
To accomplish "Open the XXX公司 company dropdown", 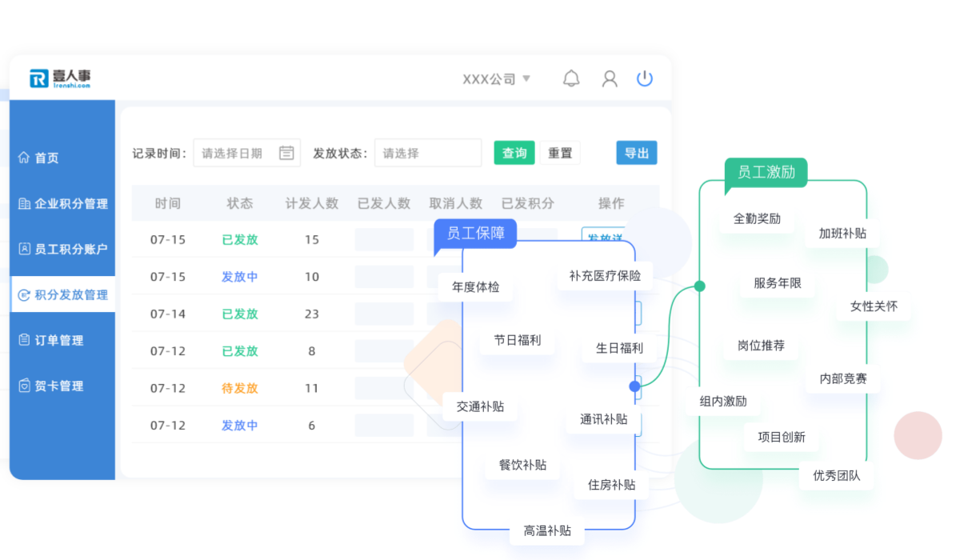I will coord(496,78).
